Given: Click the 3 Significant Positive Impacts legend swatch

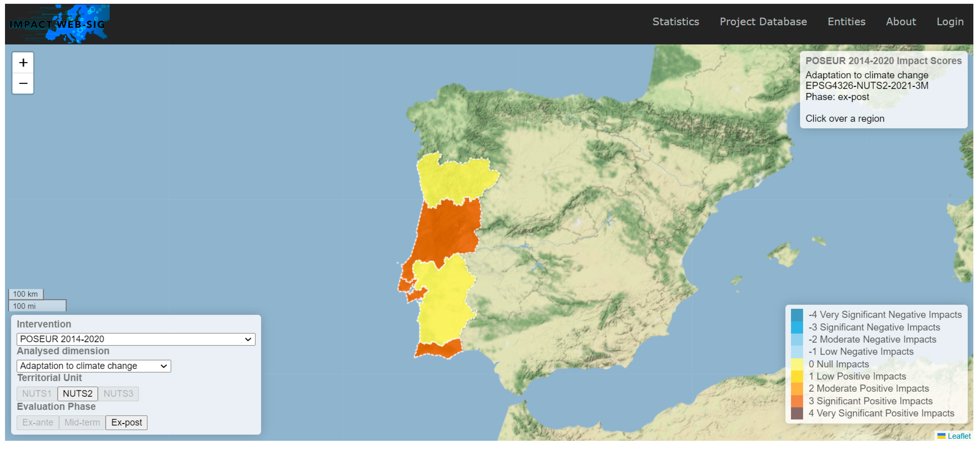Looking at the screenshot, I should pyautogui.click(x=797, y=401).
